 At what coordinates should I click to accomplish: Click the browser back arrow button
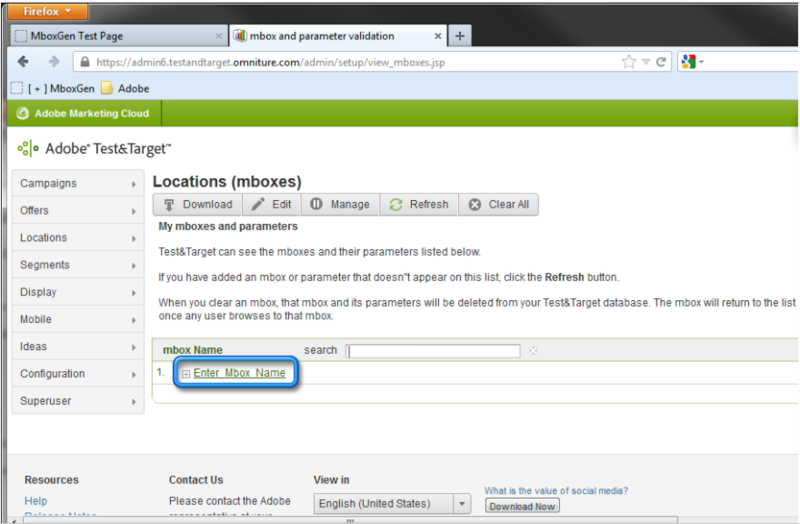pyautogui.click(x=24, y=62)
